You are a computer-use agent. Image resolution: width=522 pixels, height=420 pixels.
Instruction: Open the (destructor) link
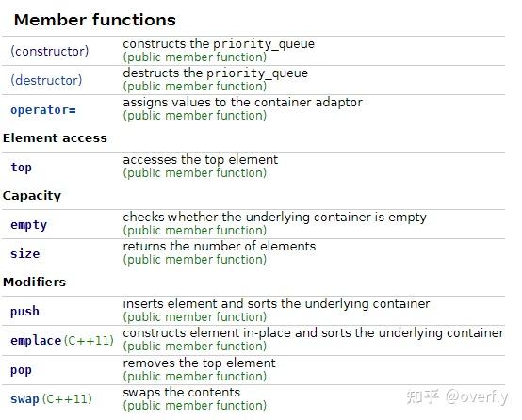(46, 80)
